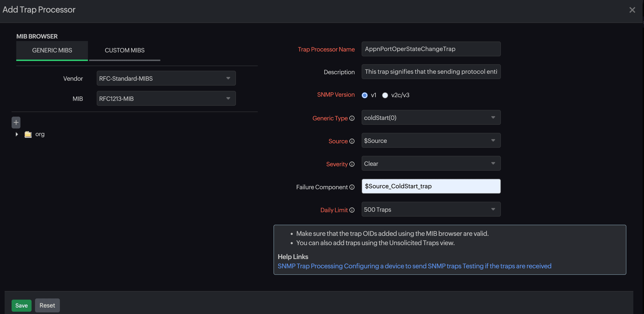The width and height of the screenshot is (644, 314).
Task: Click info icon beside Severity label
Action: pos(352,164)
